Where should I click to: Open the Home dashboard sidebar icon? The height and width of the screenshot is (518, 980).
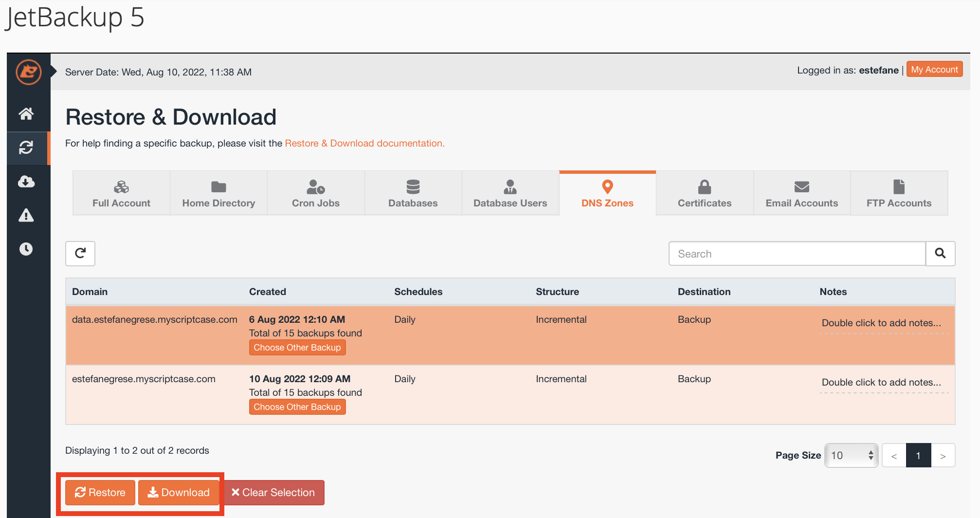pyautogui.click(x=26, y=113)
